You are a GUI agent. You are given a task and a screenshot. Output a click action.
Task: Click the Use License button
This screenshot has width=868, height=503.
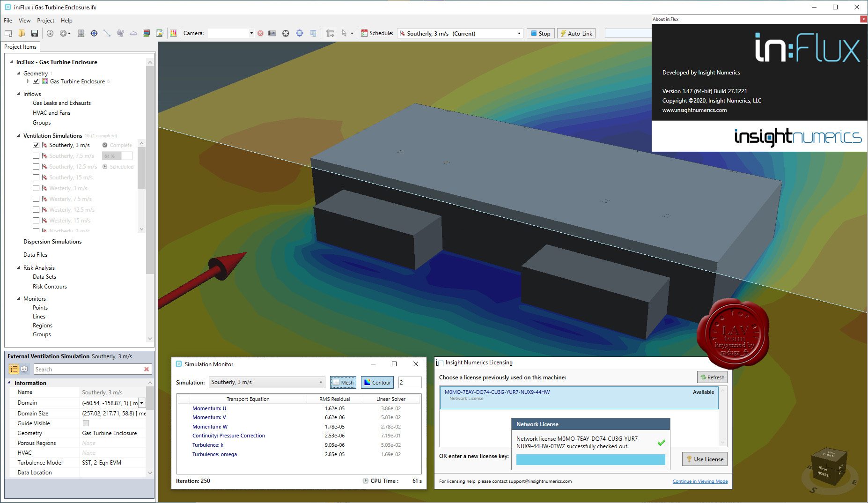click(705, 459)
